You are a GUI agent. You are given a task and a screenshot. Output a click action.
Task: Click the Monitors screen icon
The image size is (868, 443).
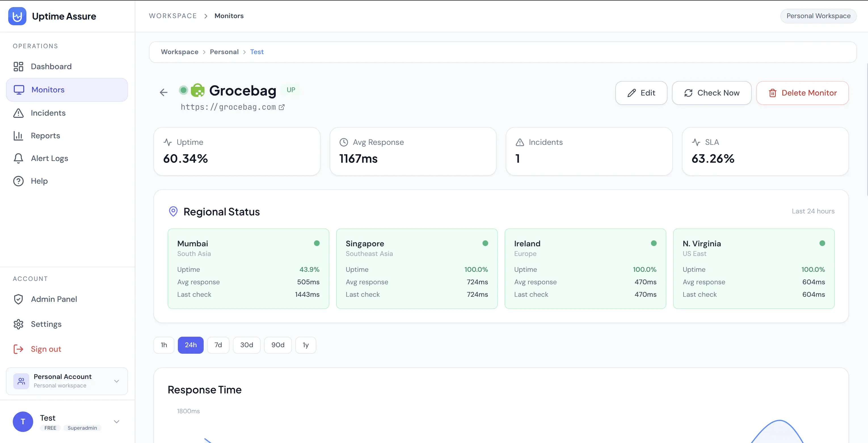pyautogui.click(x=19, y=90)
